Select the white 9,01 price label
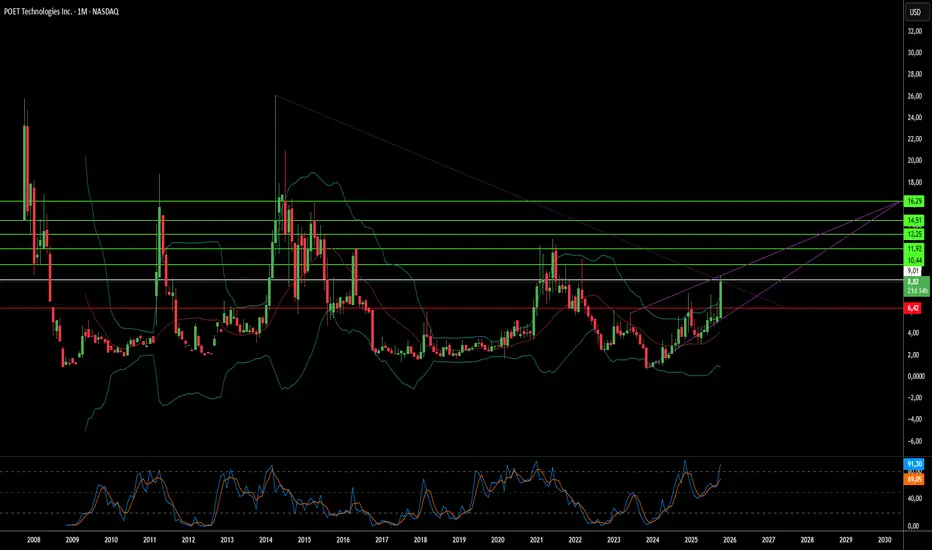Viewport: 932px width, 550px height. 913,271
